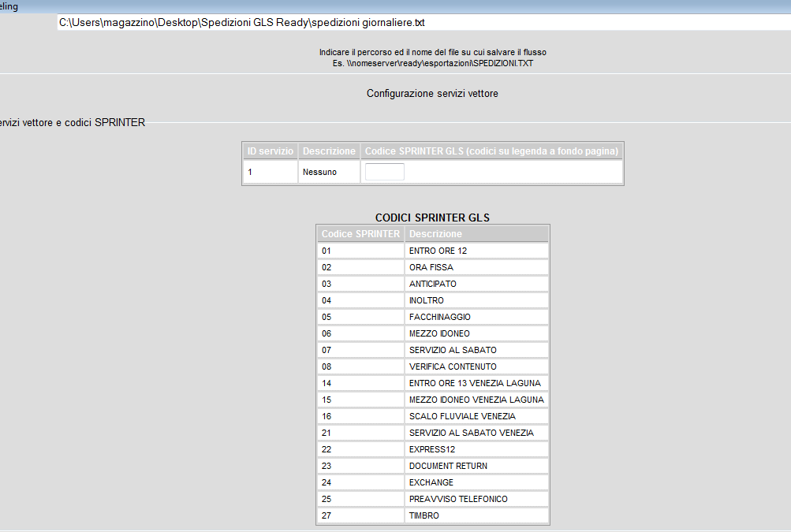The image size is (791, 532).
Task: Click the SPRINTER GLS code input for Nessuno
Action: click(x=384, y=172)
